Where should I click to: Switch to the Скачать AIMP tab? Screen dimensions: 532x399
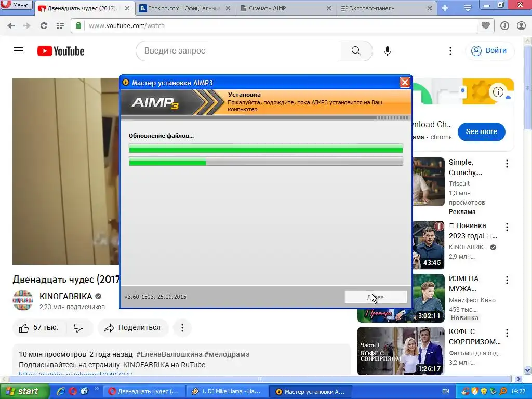pos(285,8)
